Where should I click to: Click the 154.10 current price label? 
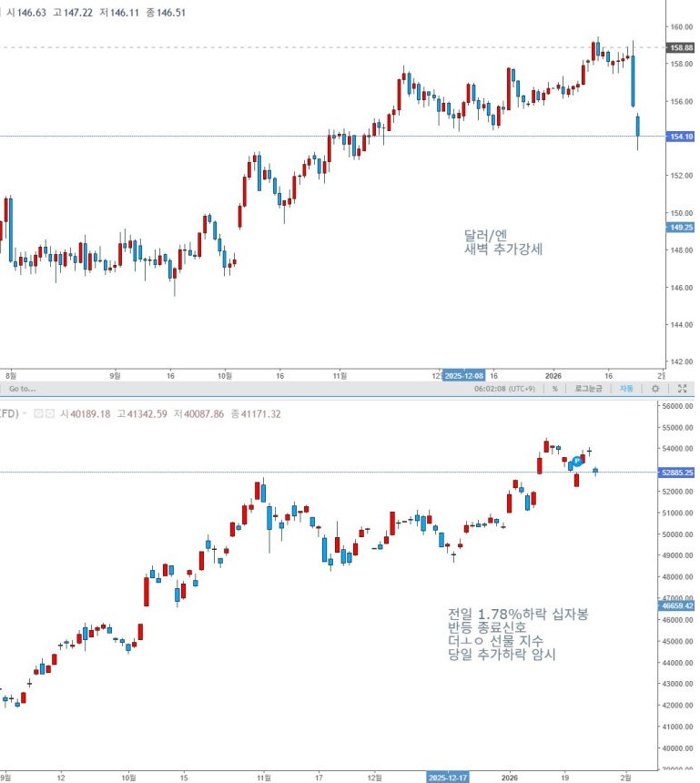pyautogui.click(x=681, y=136)
